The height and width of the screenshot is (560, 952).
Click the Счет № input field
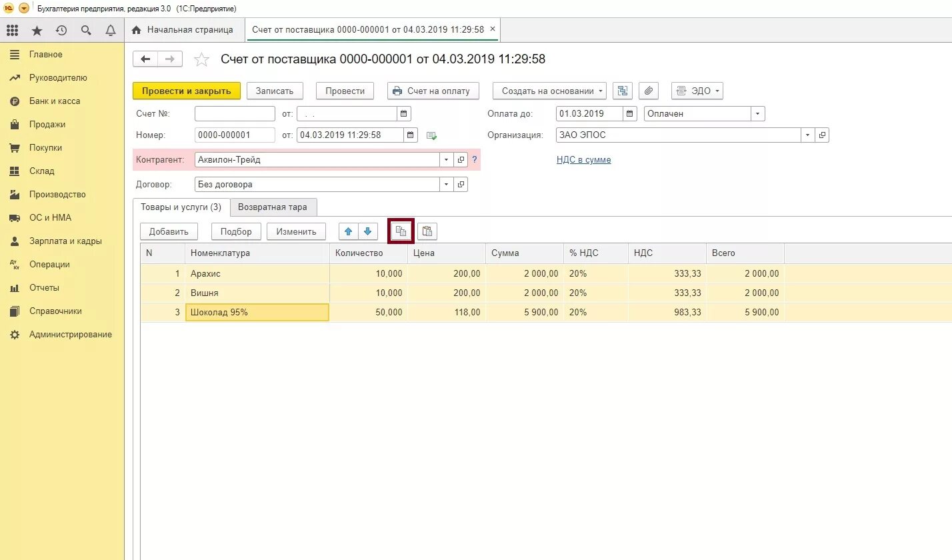tap(235, 113)
